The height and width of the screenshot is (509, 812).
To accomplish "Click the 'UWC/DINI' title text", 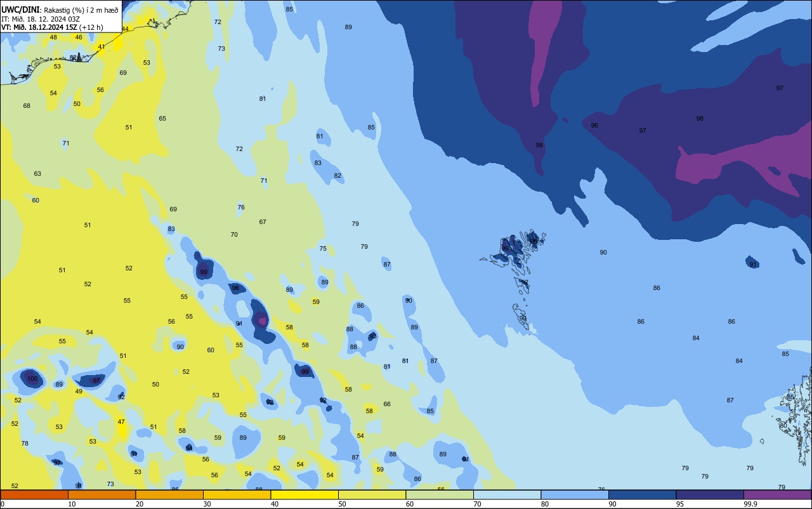I will click(x=20, y=10).
